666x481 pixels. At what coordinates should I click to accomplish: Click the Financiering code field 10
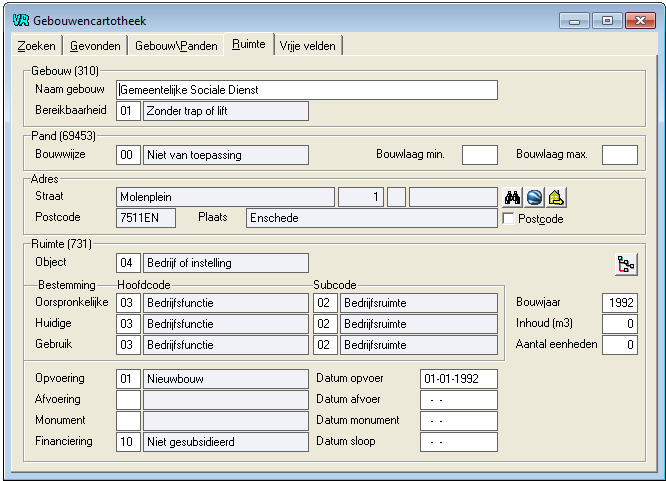click(128, 442)
